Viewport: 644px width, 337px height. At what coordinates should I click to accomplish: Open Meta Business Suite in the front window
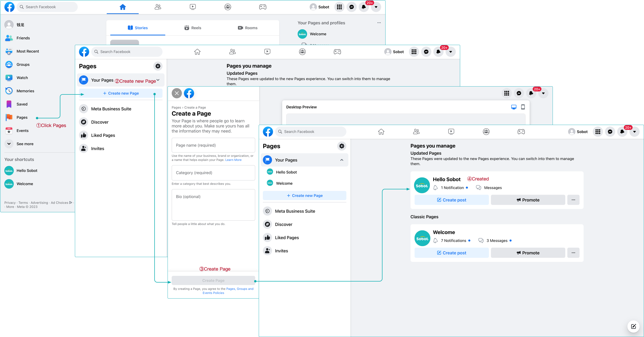pyautogui.click(x=295, y=211)
